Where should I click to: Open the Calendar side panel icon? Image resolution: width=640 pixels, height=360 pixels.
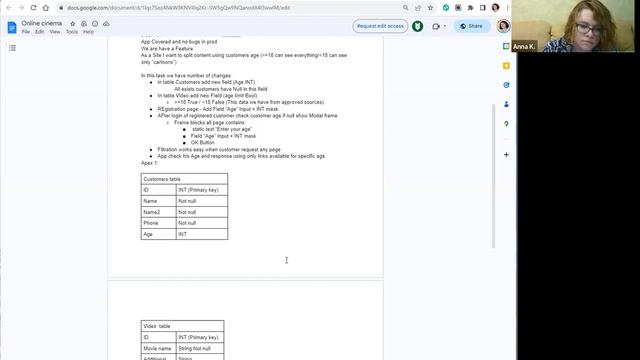[x=506, y=46]
